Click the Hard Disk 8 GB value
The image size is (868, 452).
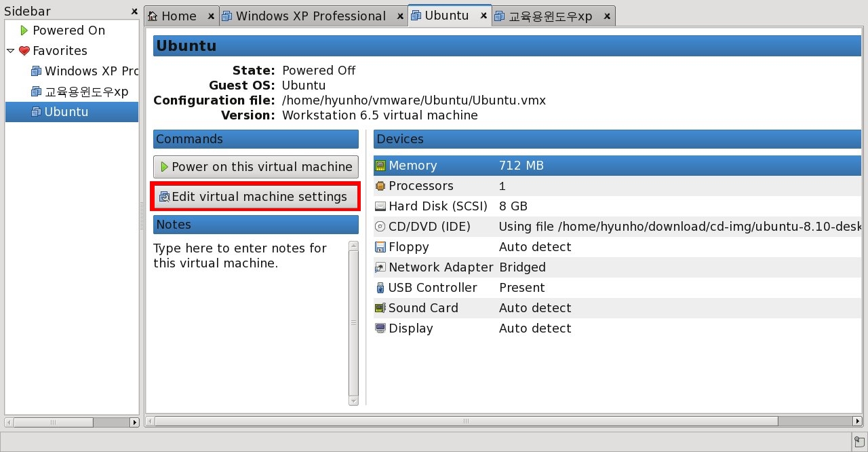tap(513, 206)
